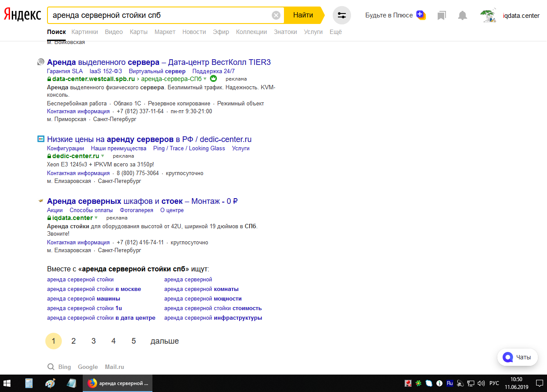
Task: Clear the search query with the X icon
Action: click(276, 15)
